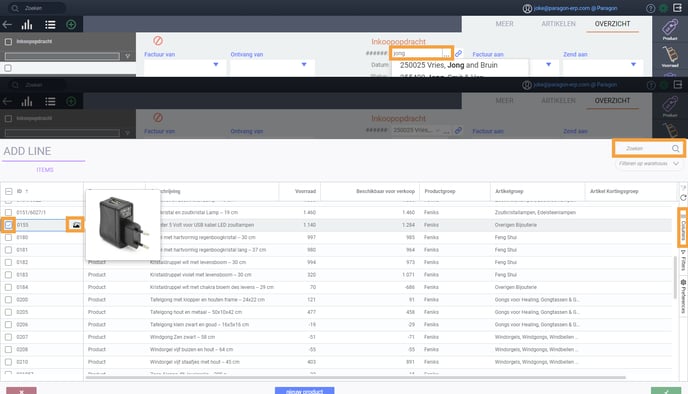
Task: Open the Voorraad hand-truck module icon
Action: (670, 56)
